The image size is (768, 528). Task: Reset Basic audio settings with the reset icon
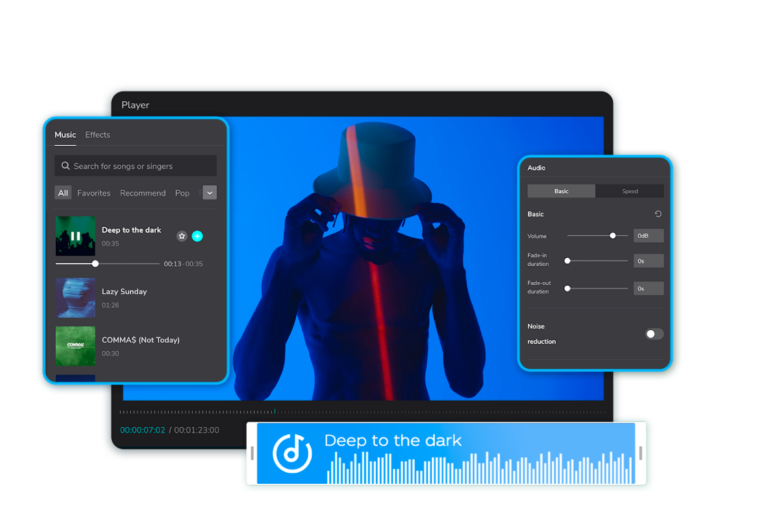tap(658, 214)
